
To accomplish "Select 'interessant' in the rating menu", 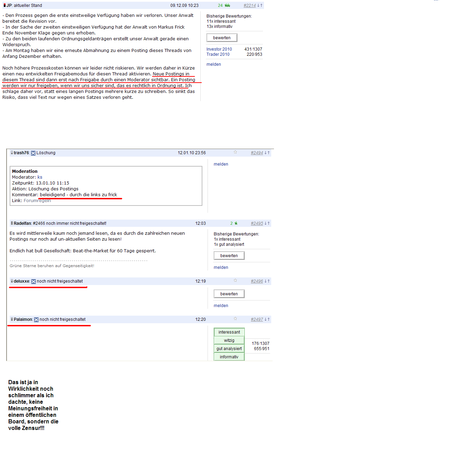I will (x=229, y=332).
